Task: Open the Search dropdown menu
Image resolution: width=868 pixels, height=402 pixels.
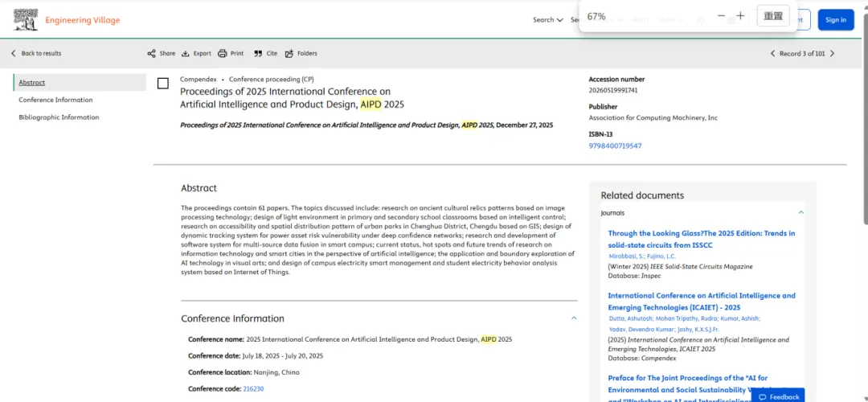Action: 547,20
